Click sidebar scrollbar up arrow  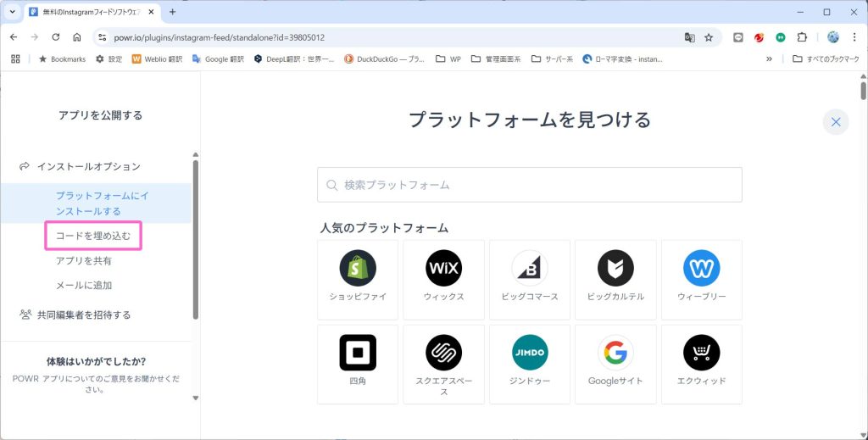pyautogui.click(x=196, y=155)
